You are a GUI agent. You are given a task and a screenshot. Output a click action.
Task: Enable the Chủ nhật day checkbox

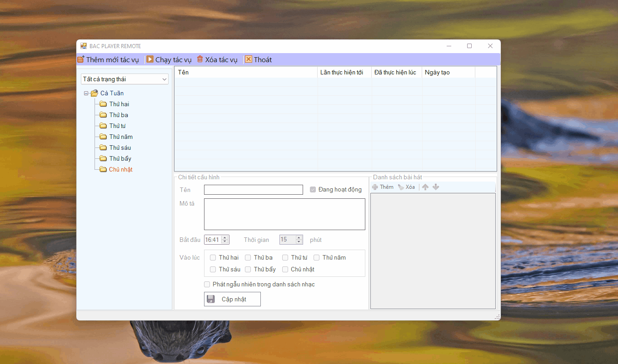285,269
